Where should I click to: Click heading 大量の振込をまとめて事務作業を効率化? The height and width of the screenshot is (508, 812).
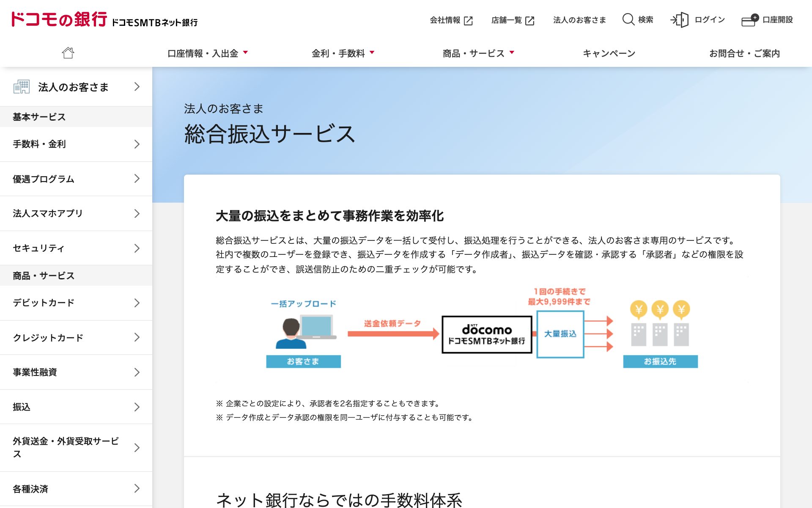(329, 216)
